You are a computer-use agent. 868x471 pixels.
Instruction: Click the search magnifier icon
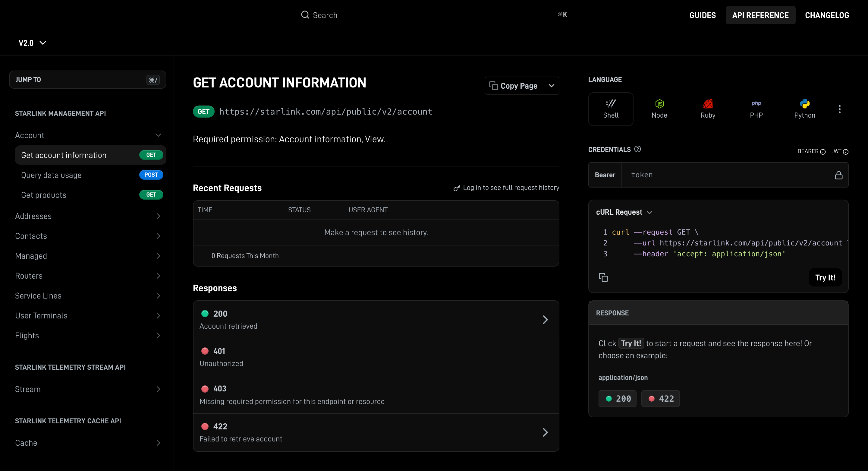pyautogui.click(x=305, y=15)
